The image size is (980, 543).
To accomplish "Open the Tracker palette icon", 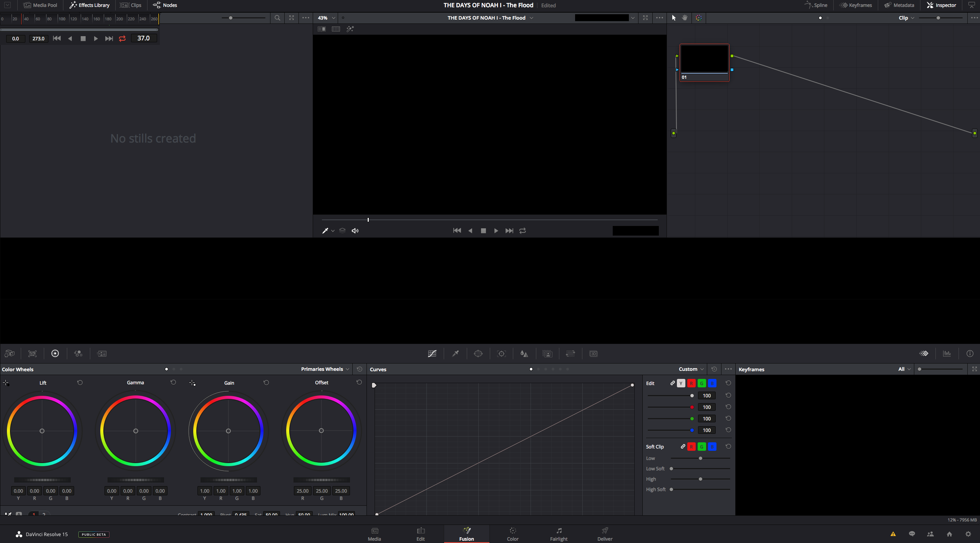I will pos(501,354).
